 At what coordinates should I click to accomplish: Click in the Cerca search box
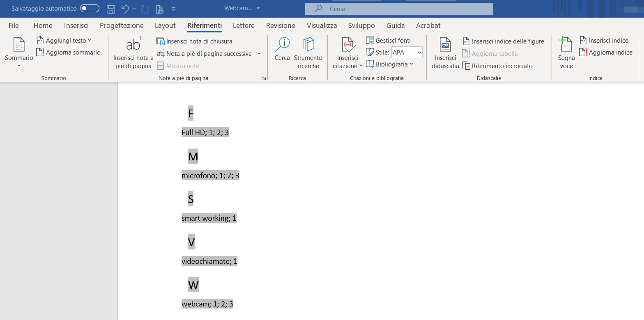[398, 9]
